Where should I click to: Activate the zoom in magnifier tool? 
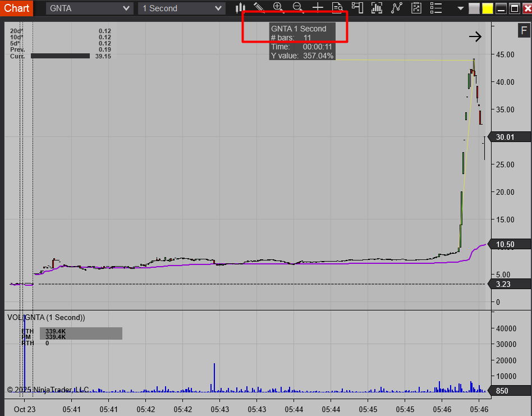coord(278,8)
